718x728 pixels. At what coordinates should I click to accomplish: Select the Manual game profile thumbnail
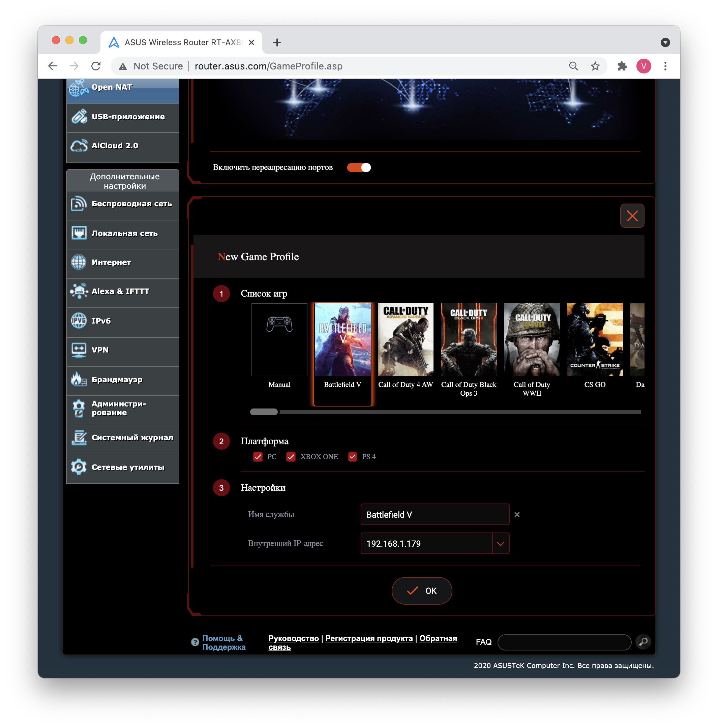coord(279,340)
